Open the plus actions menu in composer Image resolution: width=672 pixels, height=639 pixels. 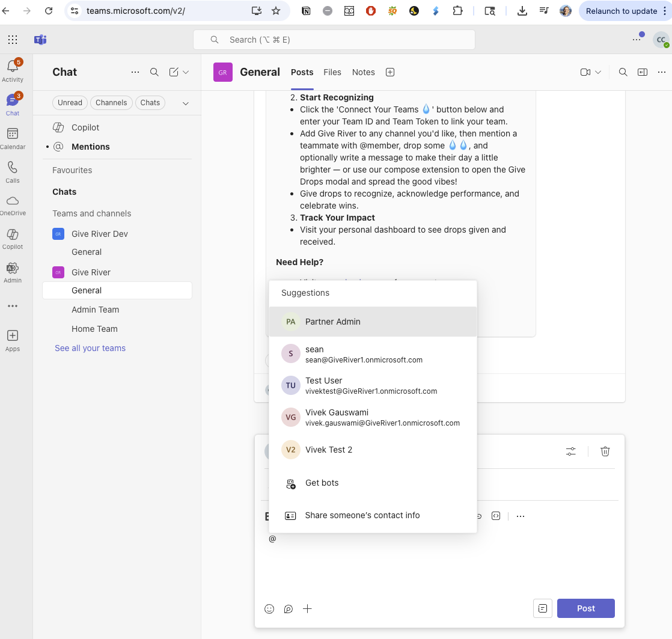coord(307,608)
